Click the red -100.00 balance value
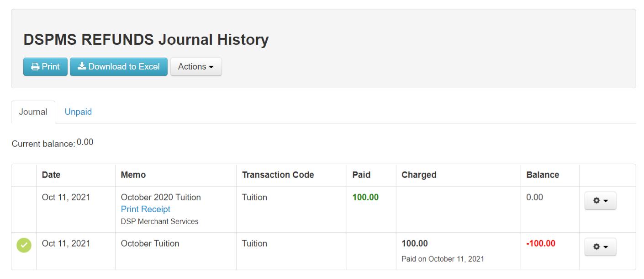The height and width of the screenshot is (279, 644). click(x=541, y=243)
